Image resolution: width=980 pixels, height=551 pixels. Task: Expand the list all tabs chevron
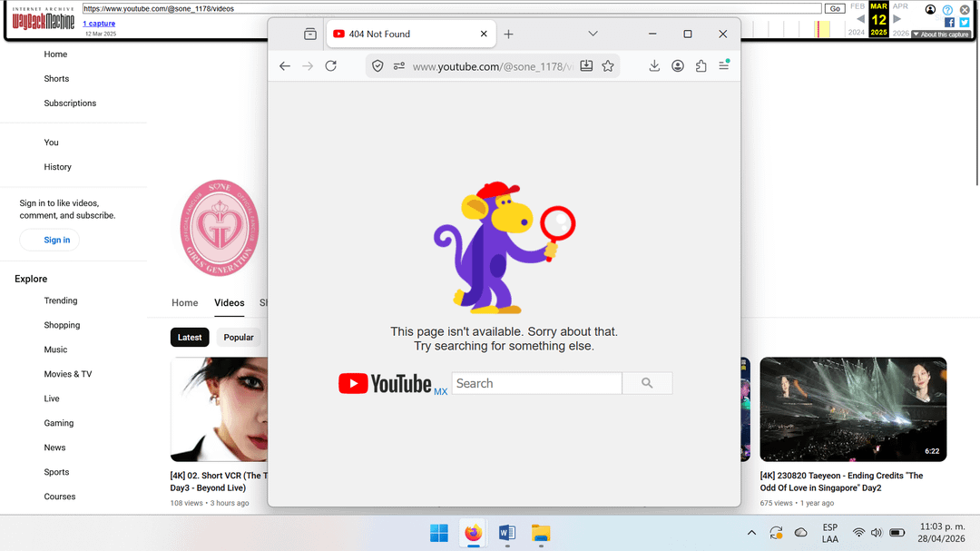593,34
